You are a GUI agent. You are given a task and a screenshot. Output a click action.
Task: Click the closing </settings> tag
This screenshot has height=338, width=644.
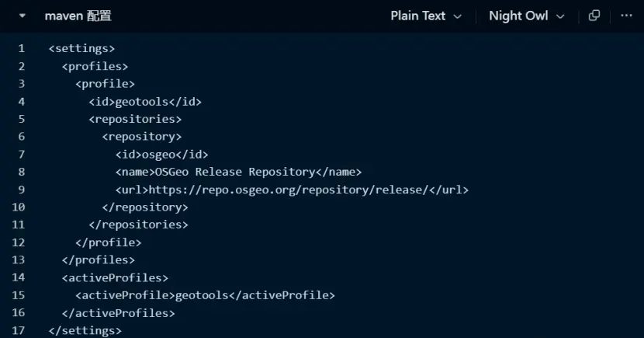pyautogui.click(x=85, y=330)
